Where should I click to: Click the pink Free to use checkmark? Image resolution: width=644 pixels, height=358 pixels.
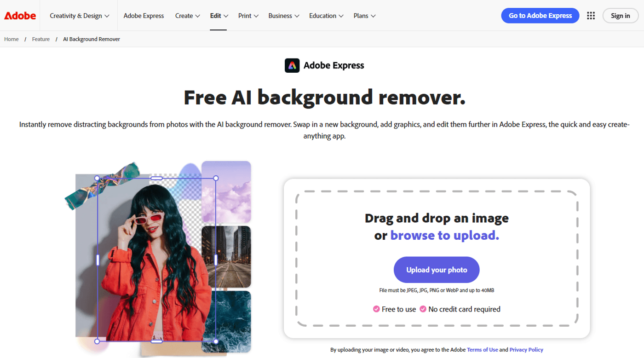coord(376,309)
